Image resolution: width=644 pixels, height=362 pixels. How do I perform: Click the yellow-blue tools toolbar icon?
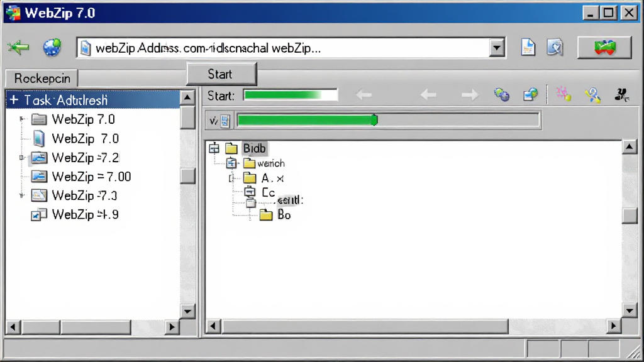click(x=592, y=96)
